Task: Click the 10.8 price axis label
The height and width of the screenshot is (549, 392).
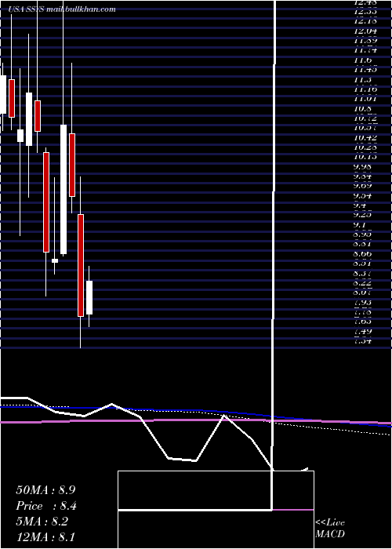Action: (x=361, y=108)
